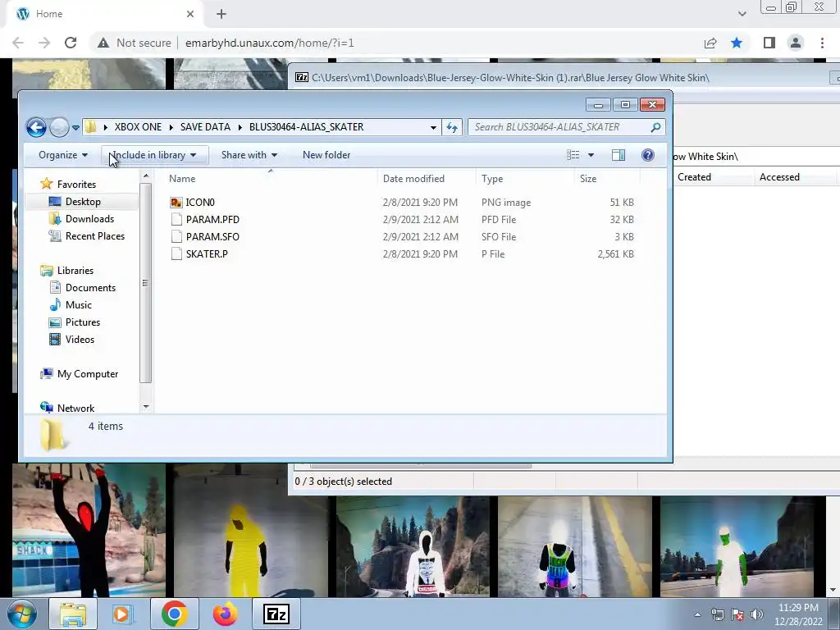Toggle Chrome side panel icon

coord(769,43)
